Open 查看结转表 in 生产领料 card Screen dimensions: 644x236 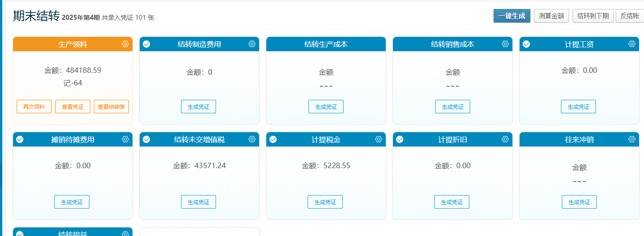pos(111,107)
